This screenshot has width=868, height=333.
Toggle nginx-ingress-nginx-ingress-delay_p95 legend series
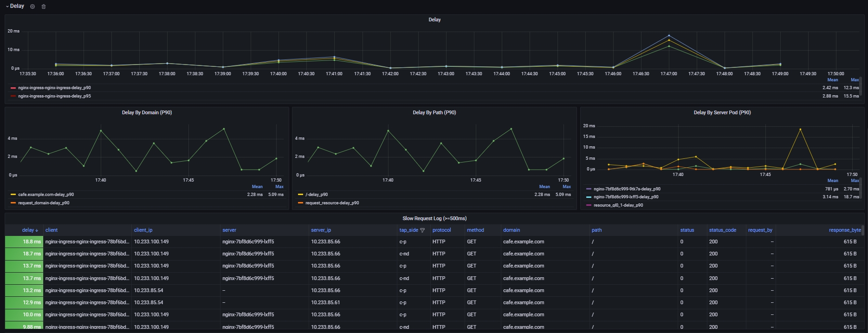coord(54,96)
